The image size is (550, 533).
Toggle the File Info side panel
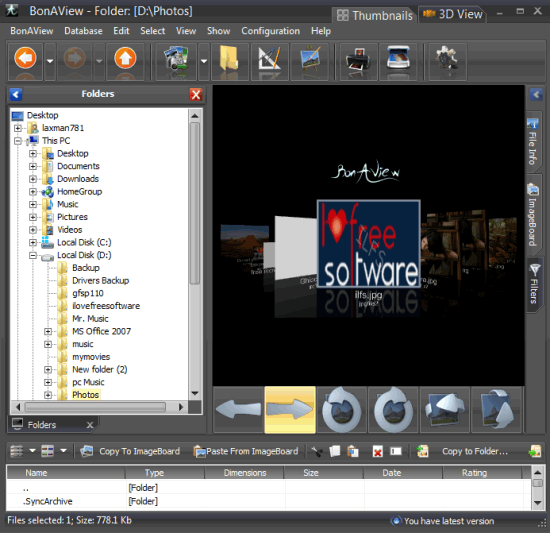coord(533,143)
